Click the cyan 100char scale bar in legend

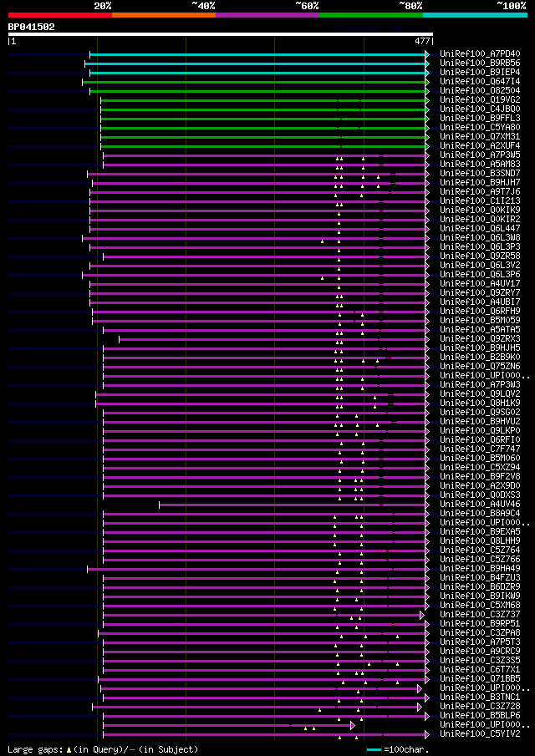coord(374,749)
